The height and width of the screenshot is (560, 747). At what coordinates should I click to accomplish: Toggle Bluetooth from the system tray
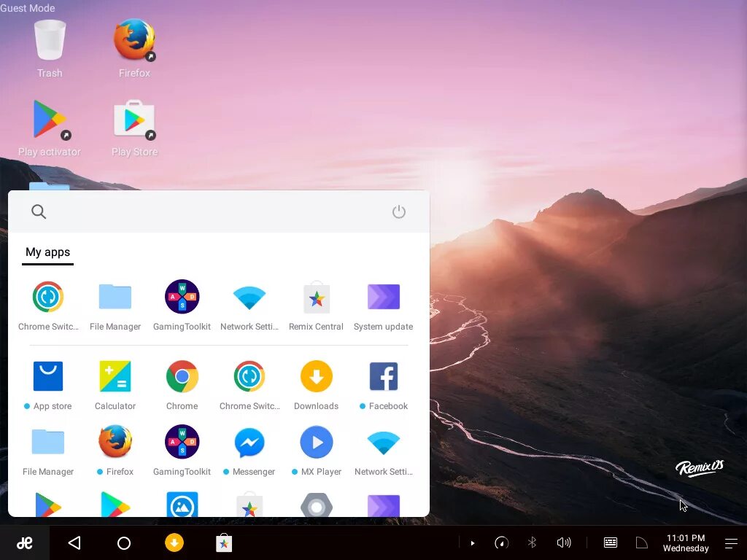click(x=532, y=542)
